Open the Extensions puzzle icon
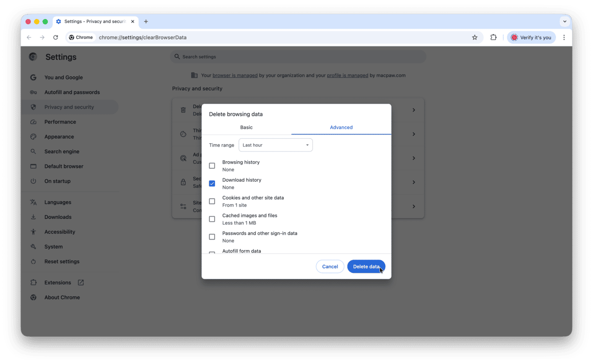The image size is (593, 364). [493, 38]
